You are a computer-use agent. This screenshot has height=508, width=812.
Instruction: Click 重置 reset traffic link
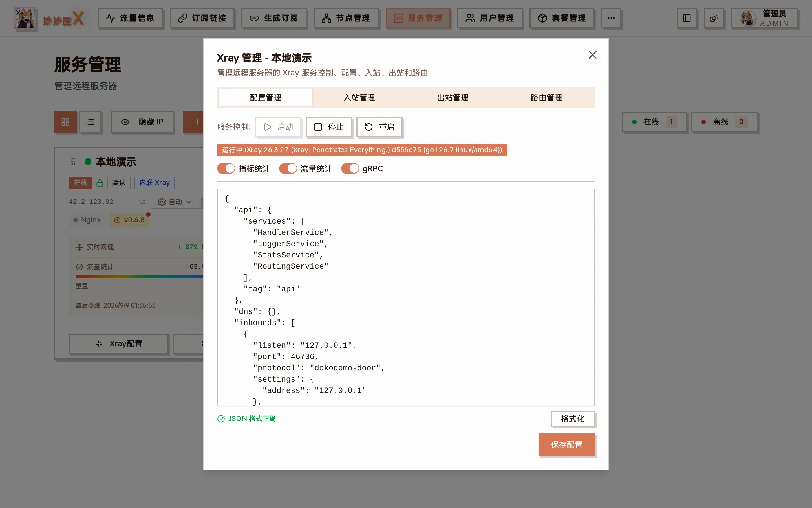coord(81,286)
